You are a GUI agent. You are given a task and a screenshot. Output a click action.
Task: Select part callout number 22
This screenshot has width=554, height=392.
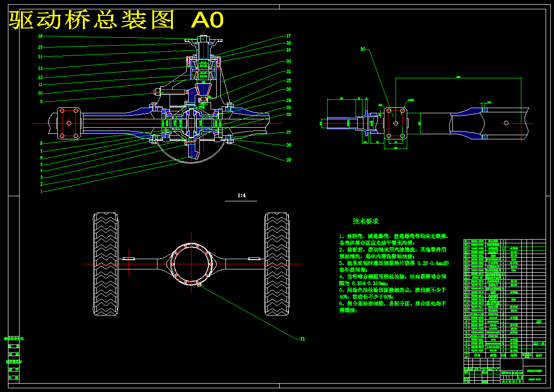click(x=289, y=81)
